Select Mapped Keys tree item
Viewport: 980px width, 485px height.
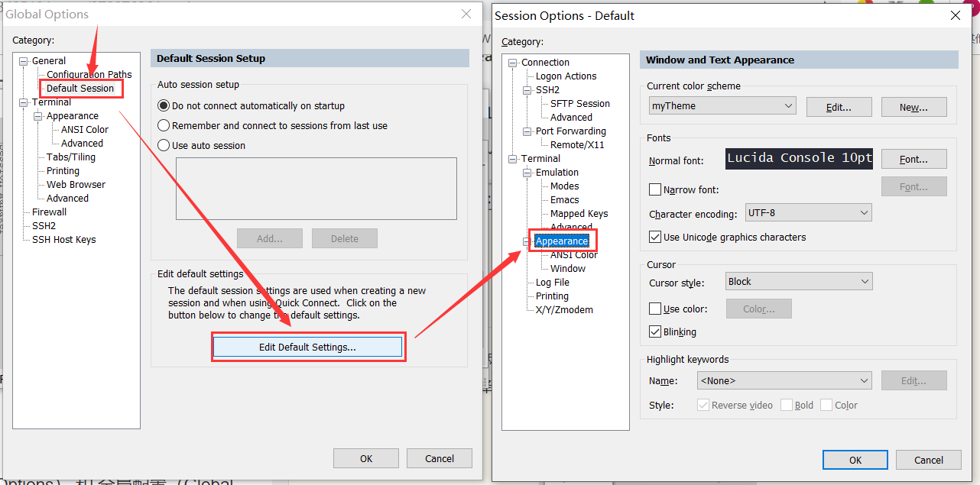click(x=579, y=214)
